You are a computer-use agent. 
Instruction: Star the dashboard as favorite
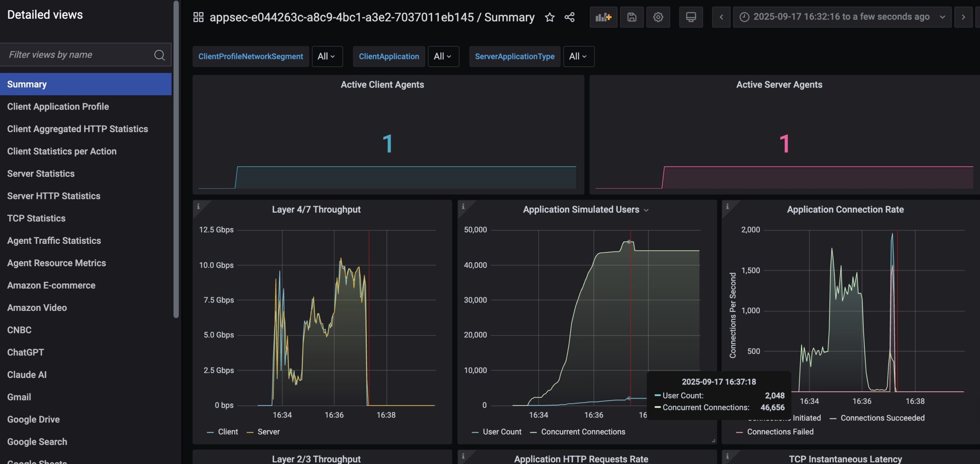point(549,17)
